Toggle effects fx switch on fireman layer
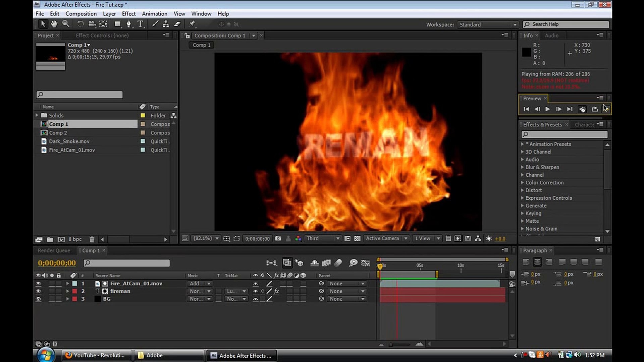This screenshot has height=362, width=644. point(276,291)
